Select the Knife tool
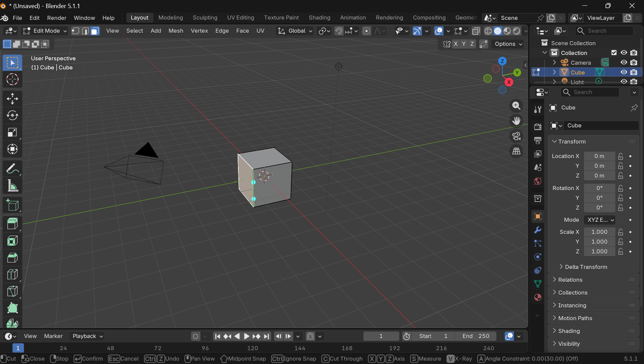 [12, 291]
